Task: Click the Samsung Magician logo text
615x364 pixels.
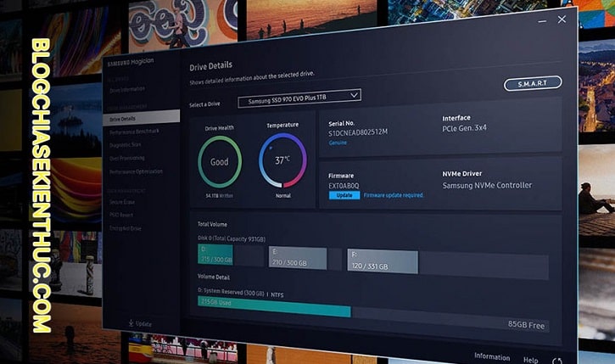Action: coord(131,63)
